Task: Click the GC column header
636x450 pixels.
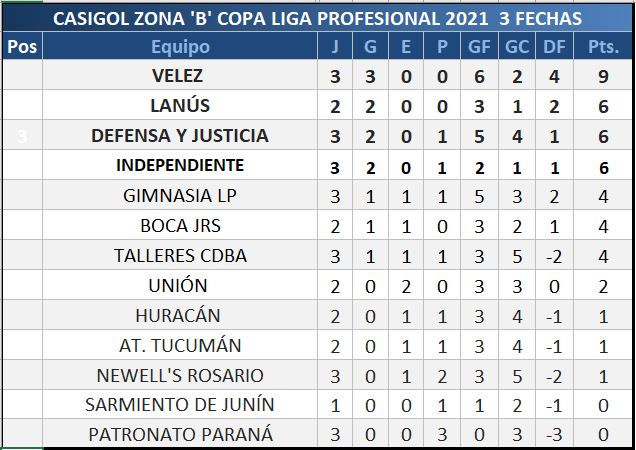Action: pyautogui.click(x=515, y=47)
